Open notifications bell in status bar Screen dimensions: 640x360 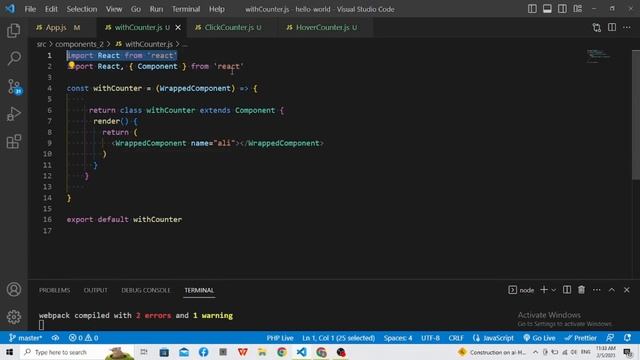(627, 338)
